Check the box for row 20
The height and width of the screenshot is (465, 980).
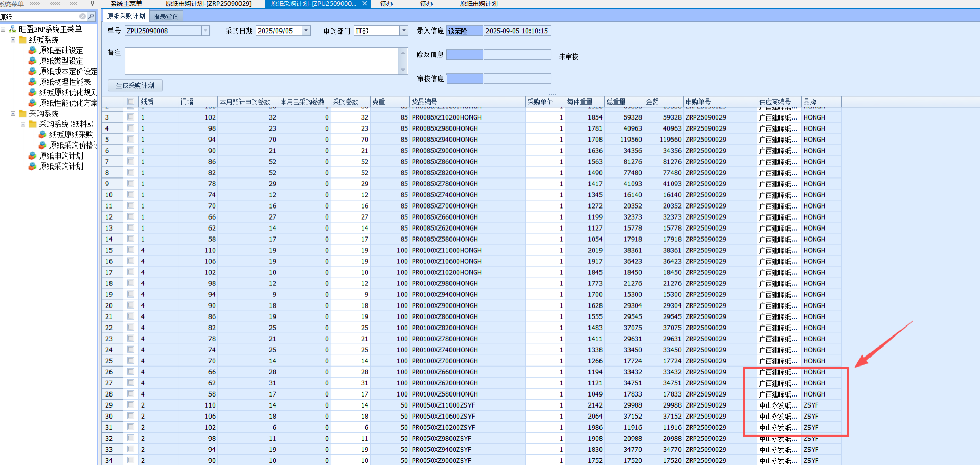coord(131,305)
